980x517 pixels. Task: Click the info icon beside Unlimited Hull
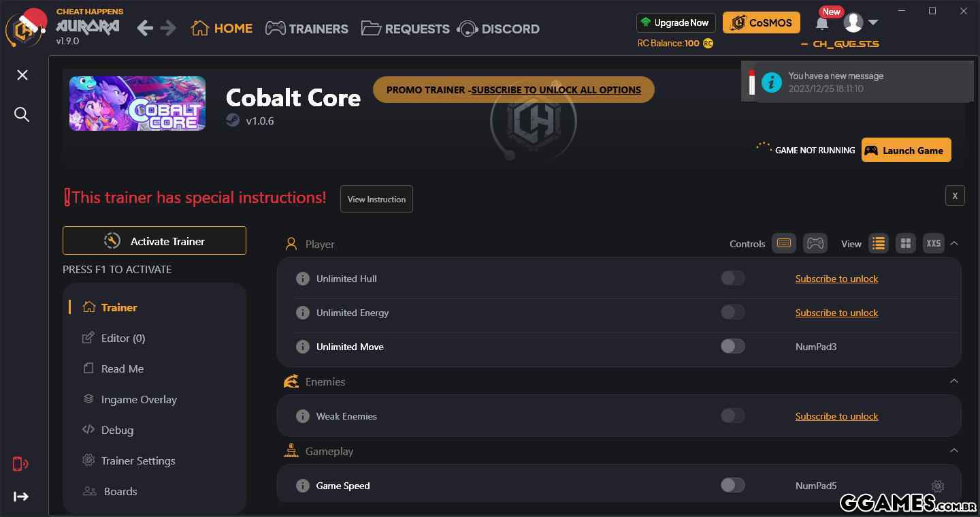303,279
